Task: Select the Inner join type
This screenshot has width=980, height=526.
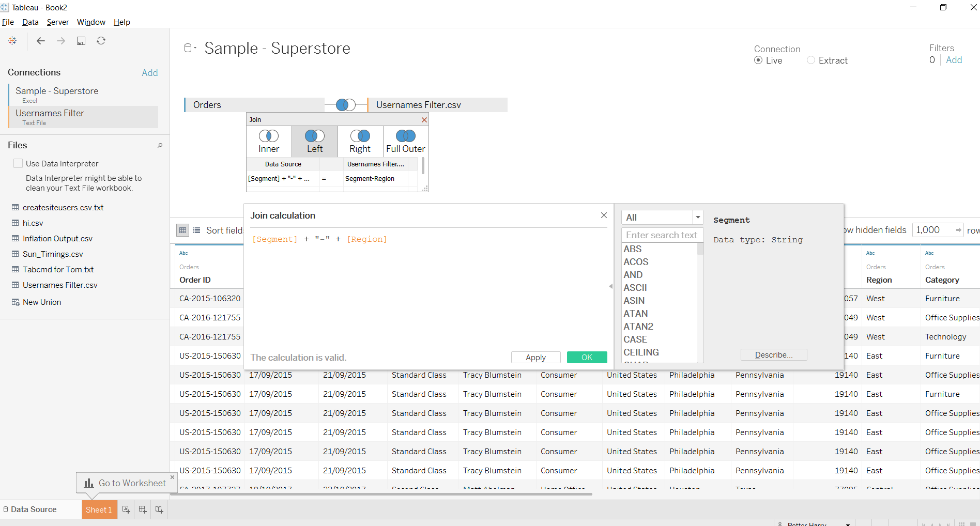Action: tap(269, 142)
